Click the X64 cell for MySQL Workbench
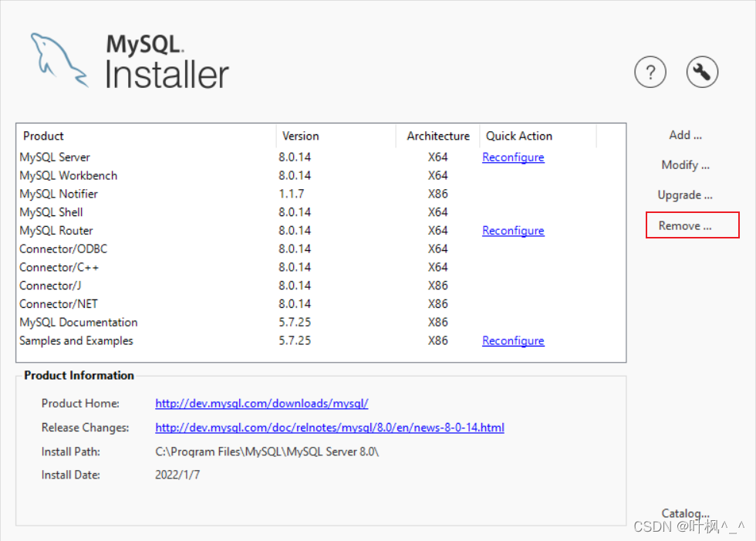The width and height of the screenshot is (756, 541). point(438,175)
